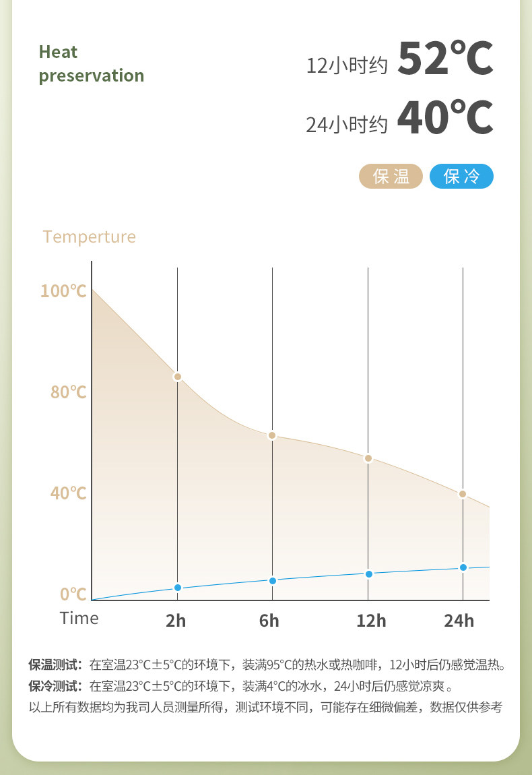This screenshot has width=532, height=775.
Task: Click the 保温测试 bold note label
Action: 55,666
